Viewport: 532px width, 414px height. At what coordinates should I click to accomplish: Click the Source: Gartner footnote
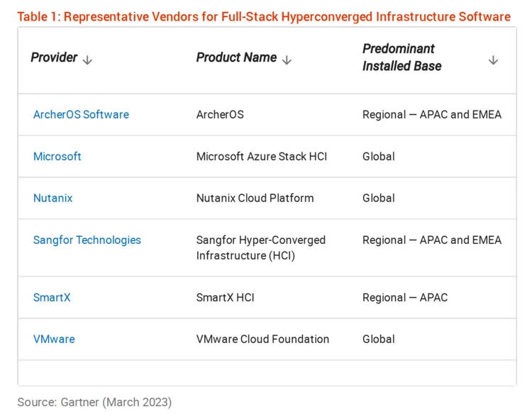click(94, 402)
